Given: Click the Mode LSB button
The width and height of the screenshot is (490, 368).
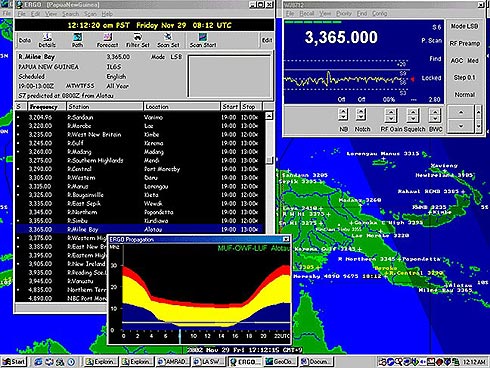Looking at the screenshot, I should [464, 26].
